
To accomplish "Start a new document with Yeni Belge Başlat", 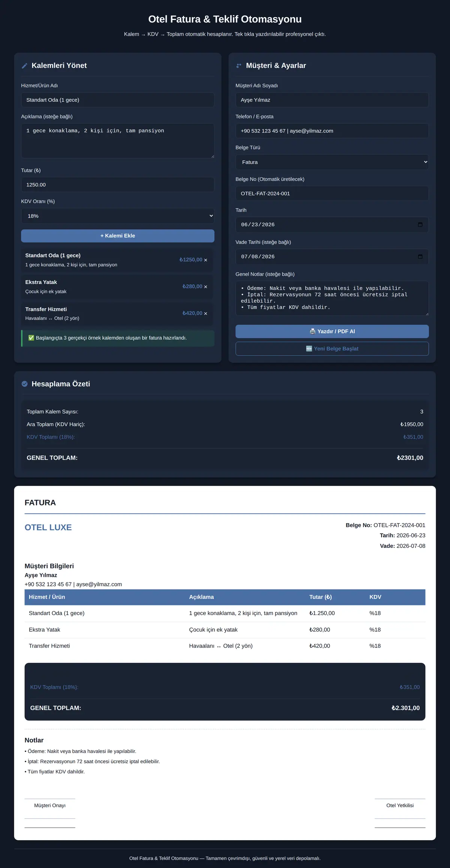I will pyautogui.click(x=332, y=349).
